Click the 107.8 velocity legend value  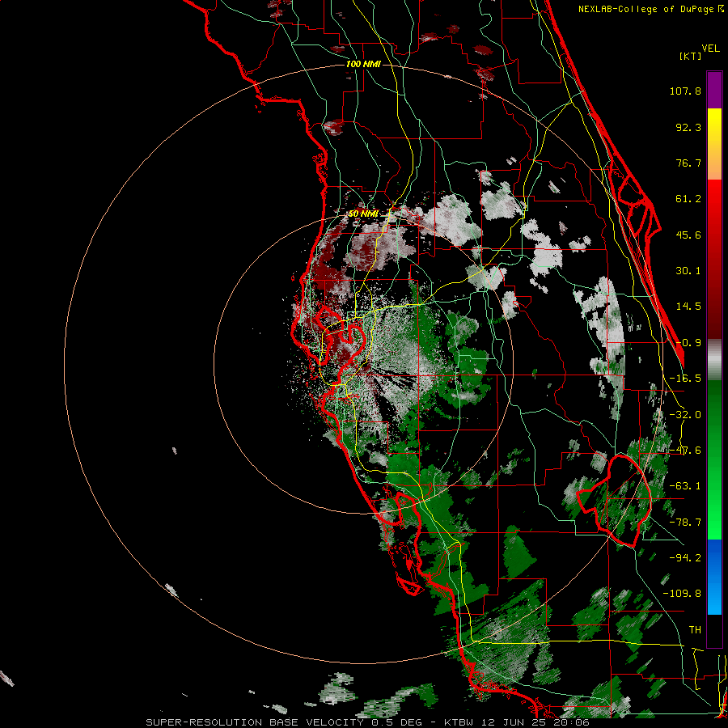(x=685, y=91)
